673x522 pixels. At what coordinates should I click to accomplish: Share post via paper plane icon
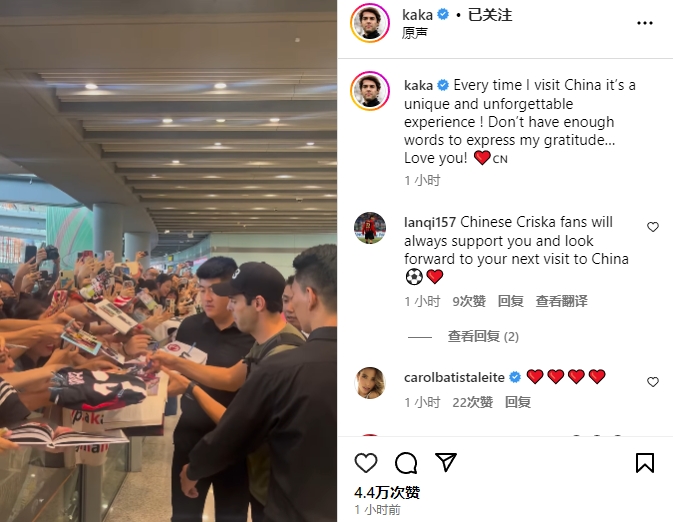point(446,462)
